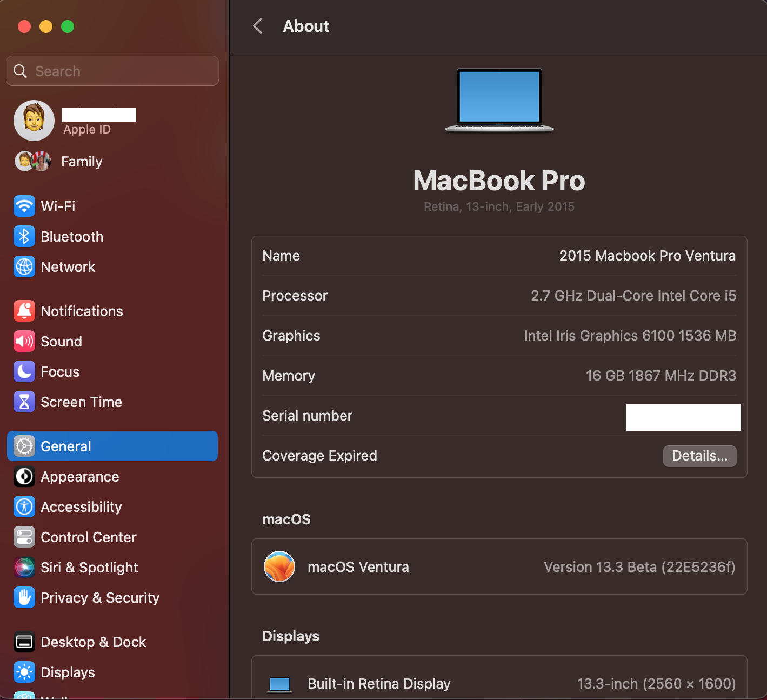Click the Appearance icon
The height and width of the screenshot is (700, 767).
pyautogui.click(x=24, y=476)
